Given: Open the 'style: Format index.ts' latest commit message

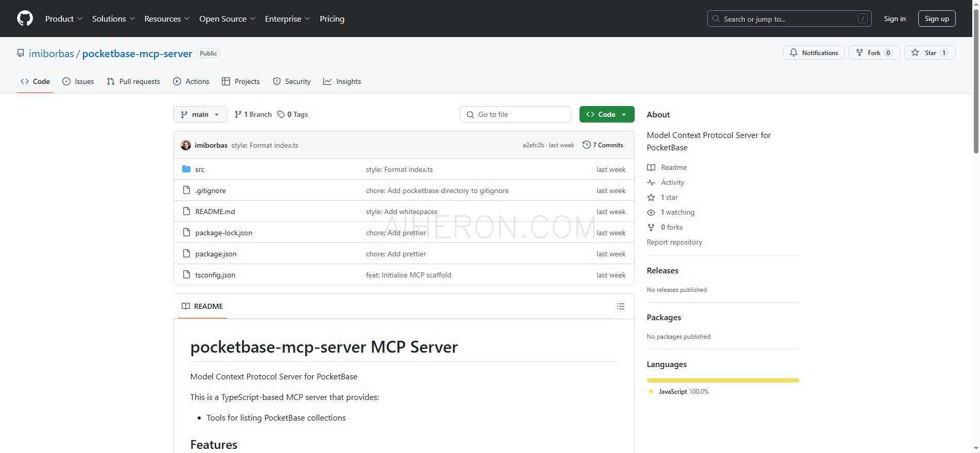Looking at the screenshot, I should [x=265, y=145].
